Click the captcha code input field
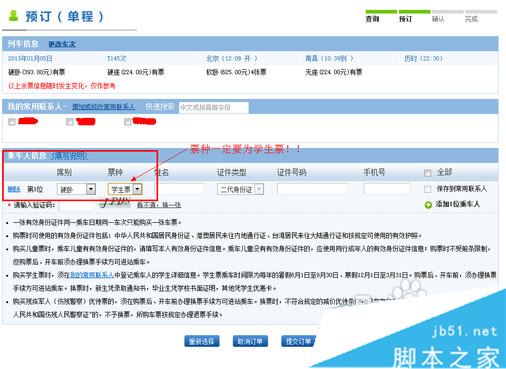The width and height of the screenshot is (506, 369). (77, 205)
